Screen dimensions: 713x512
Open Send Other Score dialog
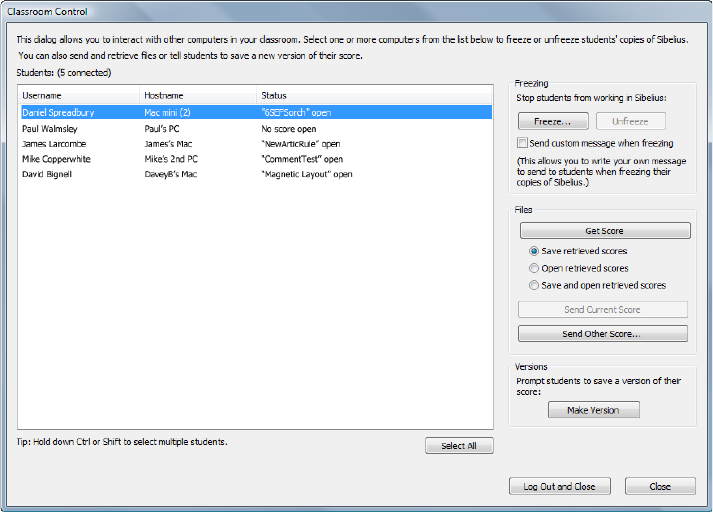pyautogui.click(x=602, y=334)
